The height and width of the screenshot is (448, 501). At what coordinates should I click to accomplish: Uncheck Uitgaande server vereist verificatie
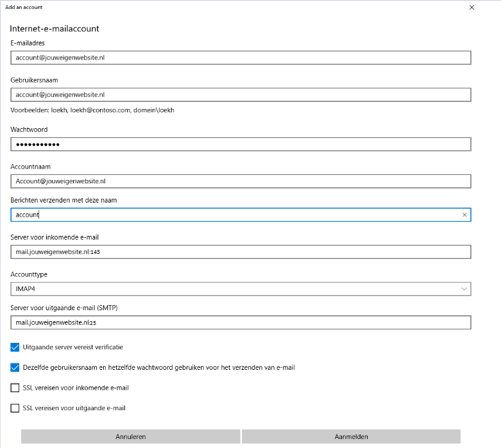click(15, 347)
